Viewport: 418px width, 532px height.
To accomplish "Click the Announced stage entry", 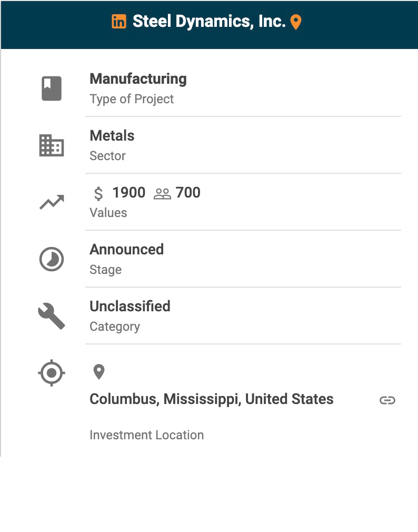I will coord(126,250).
